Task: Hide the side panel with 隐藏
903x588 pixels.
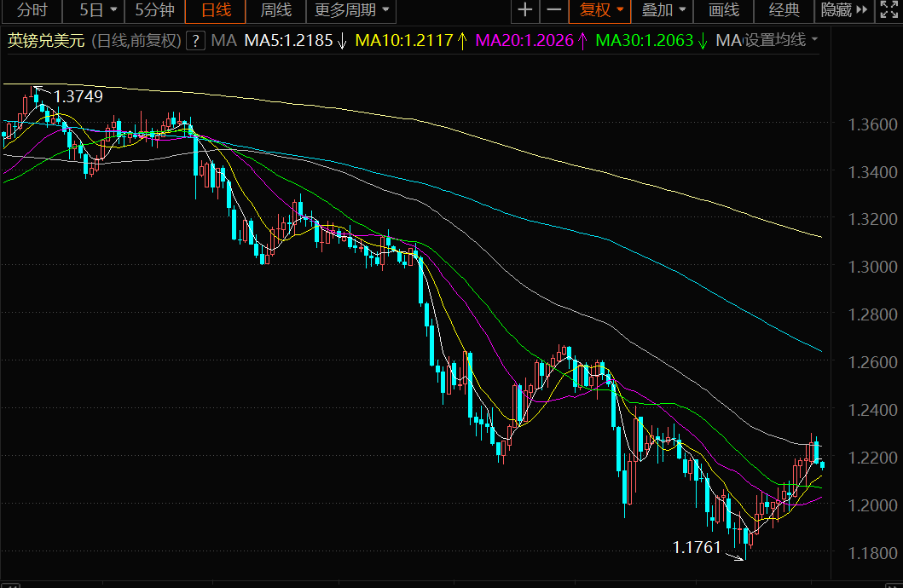Action: point(843,10)
